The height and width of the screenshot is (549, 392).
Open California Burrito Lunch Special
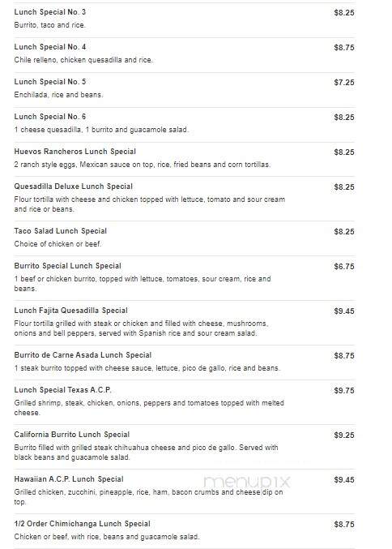point(72,435)
